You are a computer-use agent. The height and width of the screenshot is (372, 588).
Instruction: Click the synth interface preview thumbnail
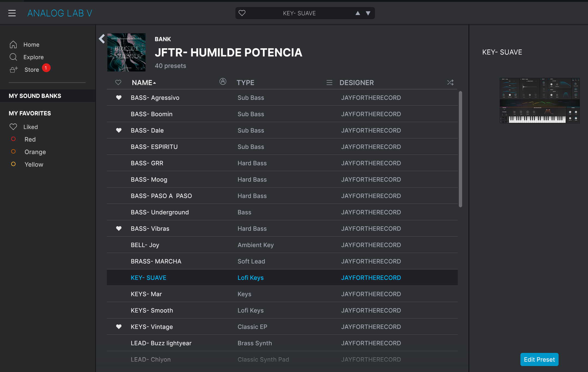pos(539,101)
